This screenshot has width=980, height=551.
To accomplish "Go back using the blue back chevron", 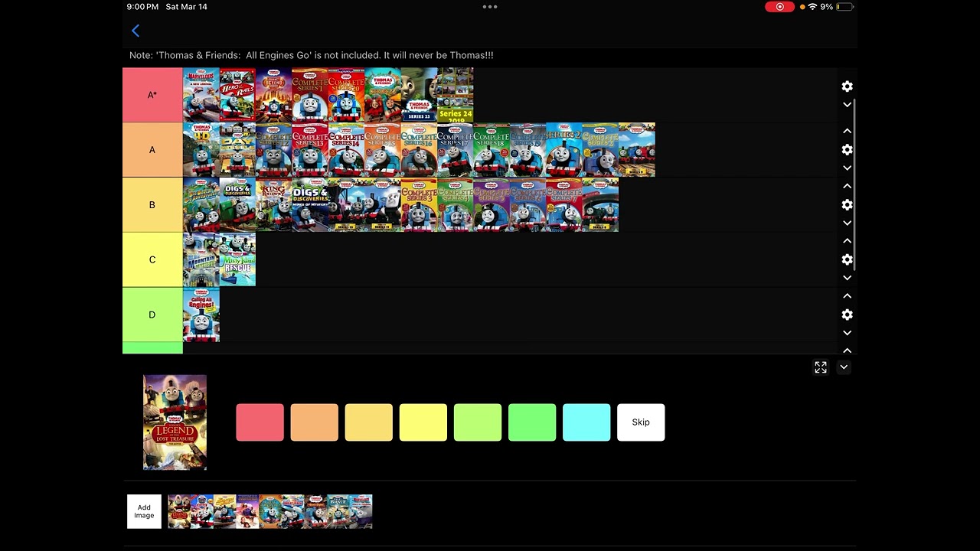I will [136, 31].
